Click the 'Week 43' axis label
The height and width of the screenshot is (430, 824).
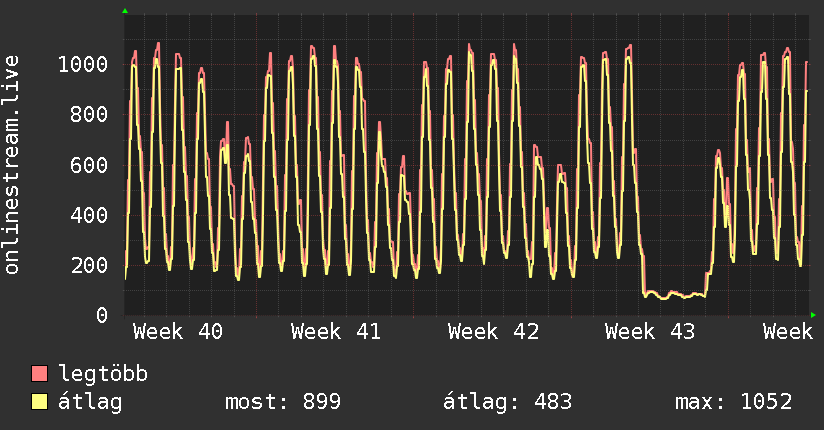[650, 332]
